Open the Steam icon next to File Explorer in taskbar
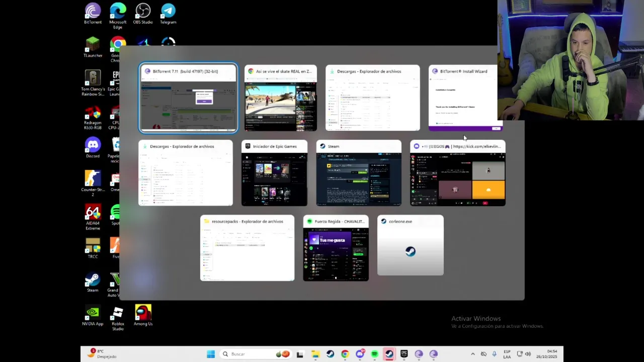Viewport: 644px width, 362px height. [x=330, y=354]
